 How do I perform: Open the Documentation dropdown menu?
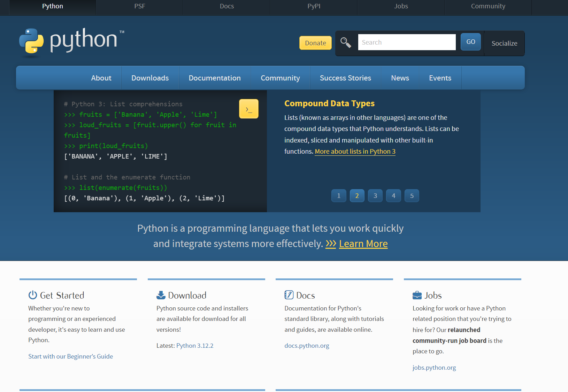(215, 78)
